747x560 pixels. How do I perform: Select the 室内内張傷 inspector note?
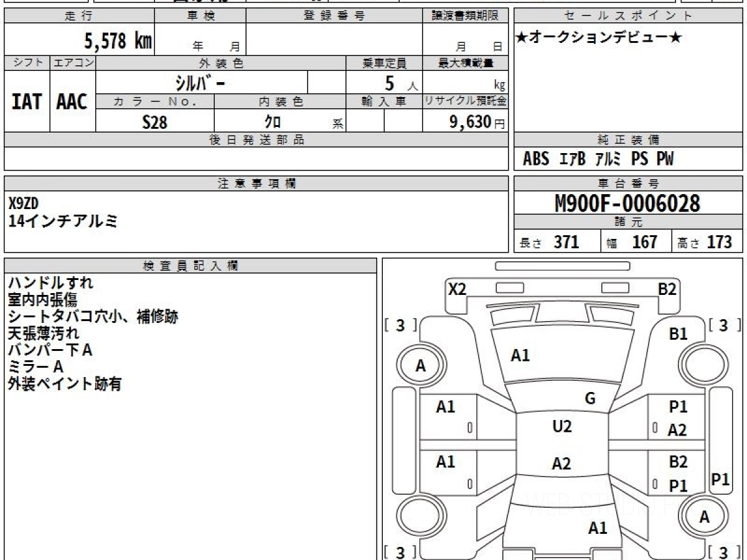[x=42, y=299]
